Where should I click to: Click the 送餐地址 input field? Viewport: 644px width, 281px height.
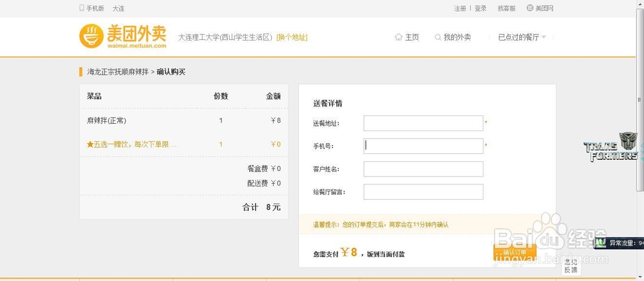[423, 123]
